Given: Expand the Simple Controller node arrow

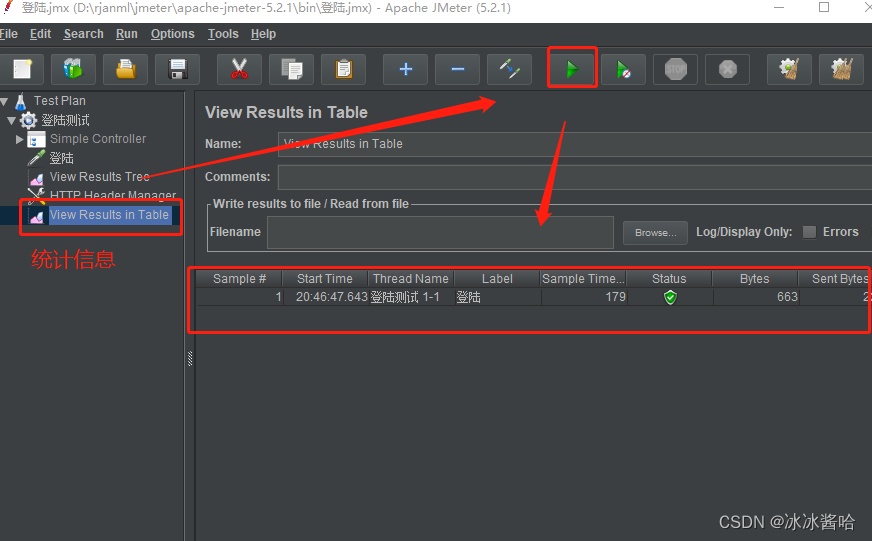Looking at the screenshot, I should (x=19, y=139).
